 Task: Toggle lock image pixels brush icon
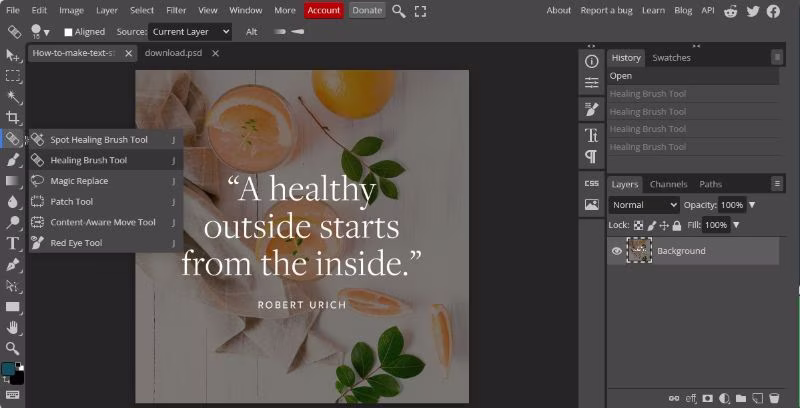[x=652, y=225]
